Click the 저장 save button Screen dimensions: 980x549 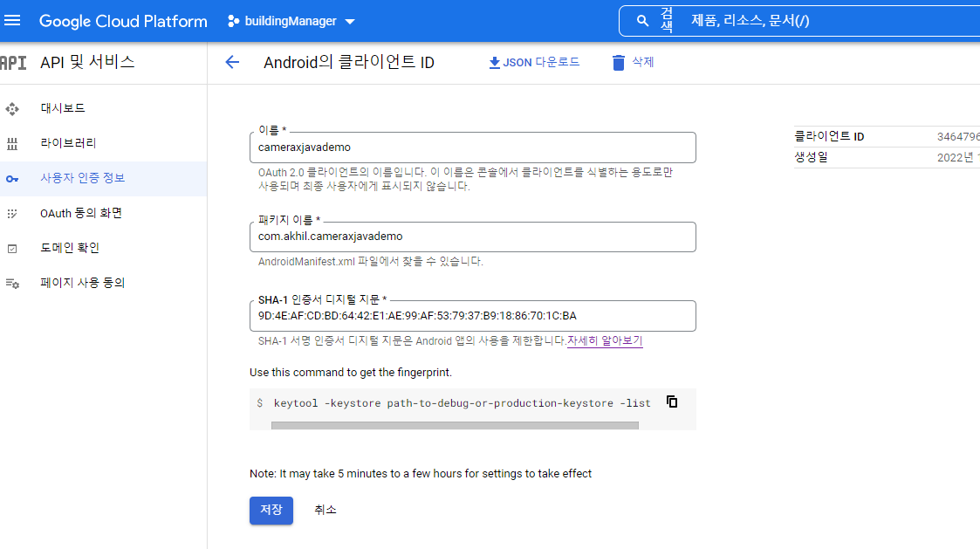click(x=271, y=511)
